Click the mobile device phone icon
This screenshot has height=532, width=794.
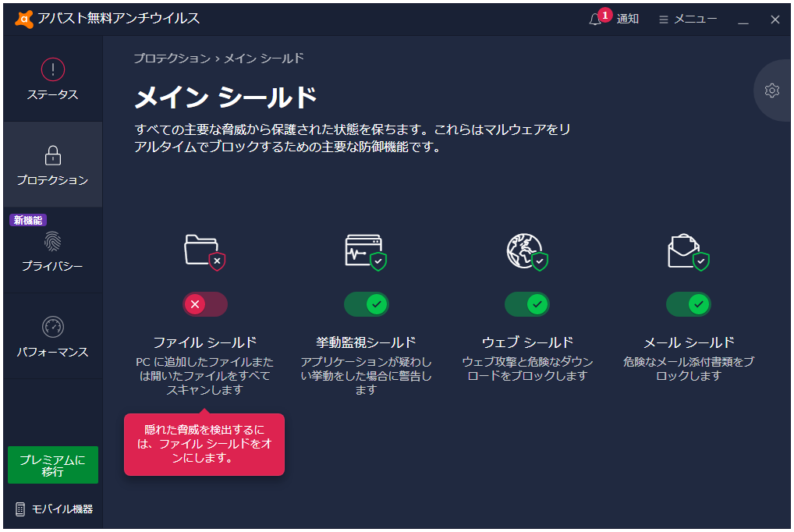tap(20, 509)
